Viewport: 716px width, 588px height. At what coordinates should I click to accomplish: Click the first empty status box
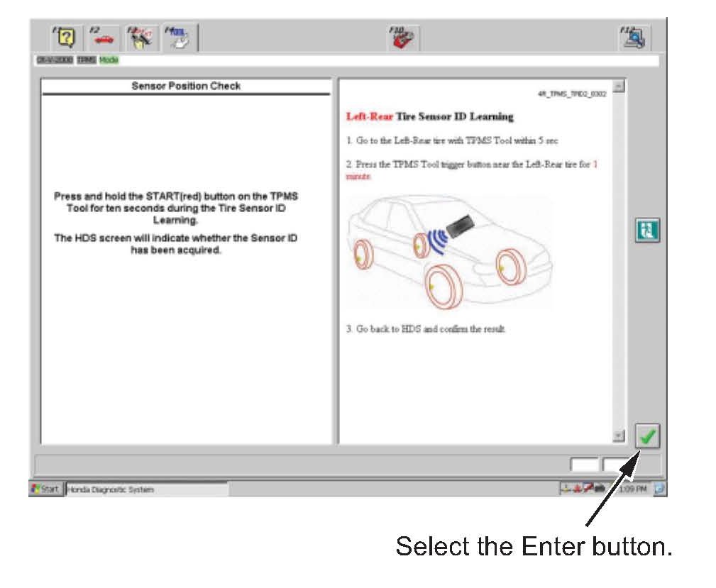[585, 465]
